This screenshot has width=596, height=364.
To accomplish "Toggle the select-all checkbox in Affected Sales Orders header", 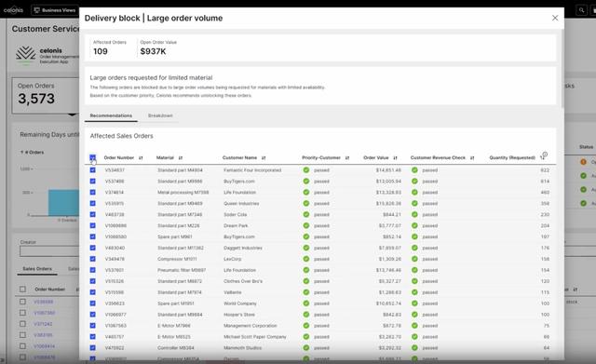I will click(93, 157).
